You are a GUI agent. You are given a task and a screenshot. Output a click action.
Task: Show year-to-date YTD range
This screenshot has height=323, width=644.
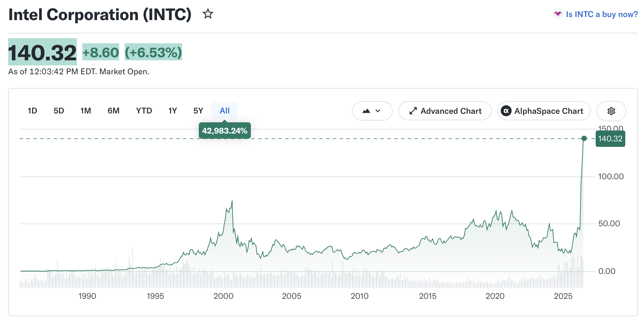(x=144, y=111)
